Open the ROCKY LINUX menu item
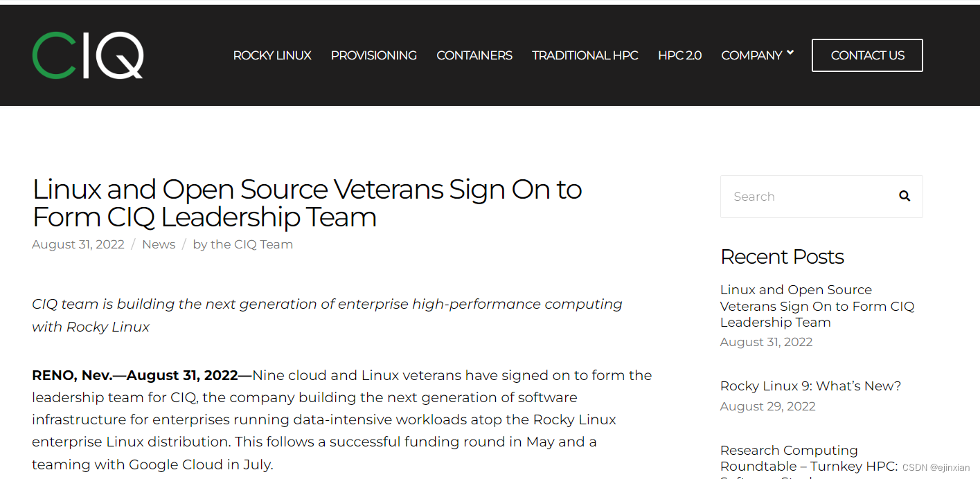The height and width of the screenshot is (479, 980). [x=272, y=55]
